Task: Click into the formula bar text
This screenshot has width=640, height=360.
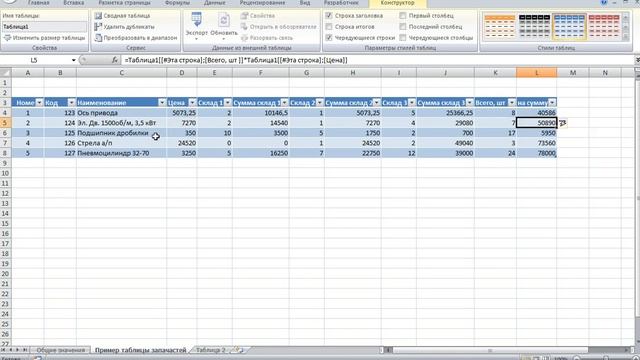Action: [236, 60]
